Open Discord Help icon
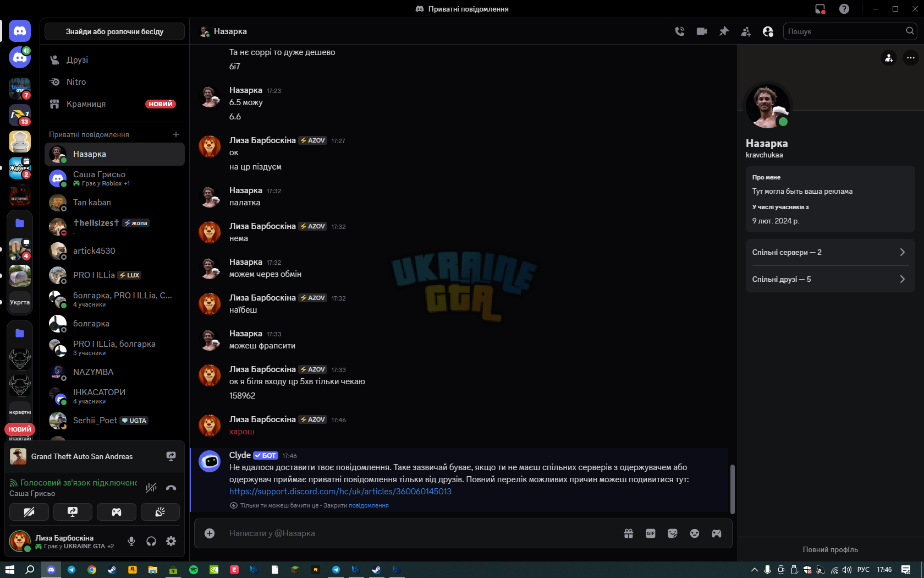Screen dimensions: 924x578 [x=844, y=9]
